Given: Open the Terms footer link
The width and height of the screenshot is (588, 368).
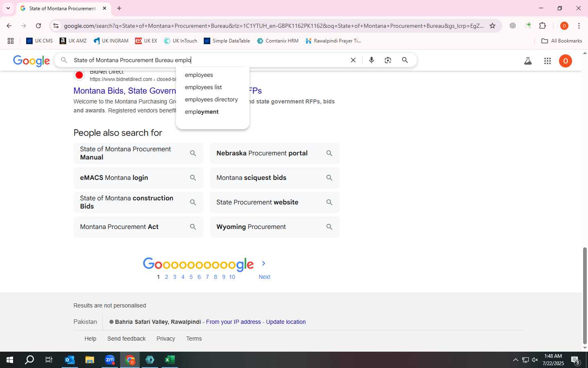Looking at the screenshot, I should click(194, 339).
